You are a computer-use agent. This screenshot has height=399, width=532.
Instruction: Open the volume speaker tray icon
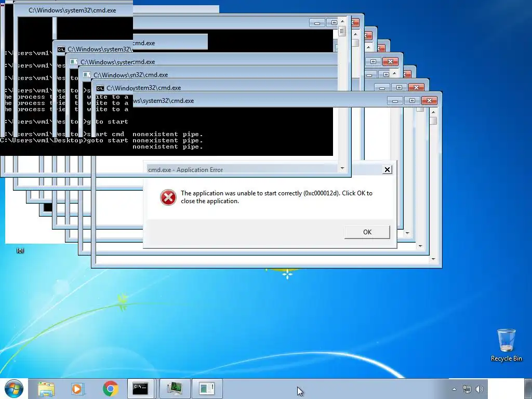480,389
